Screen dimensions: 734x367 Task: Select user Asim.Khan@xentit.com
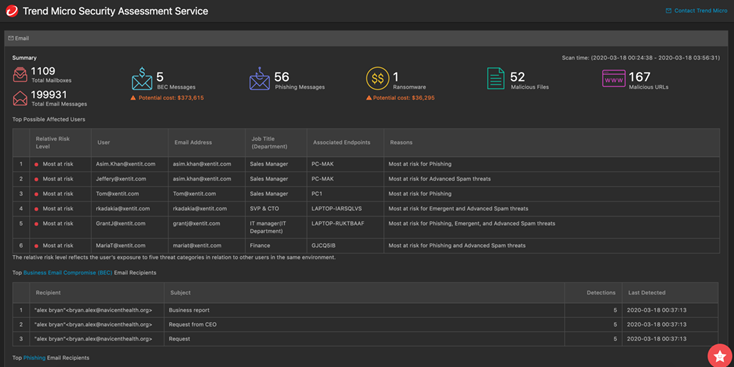(126, 164)
